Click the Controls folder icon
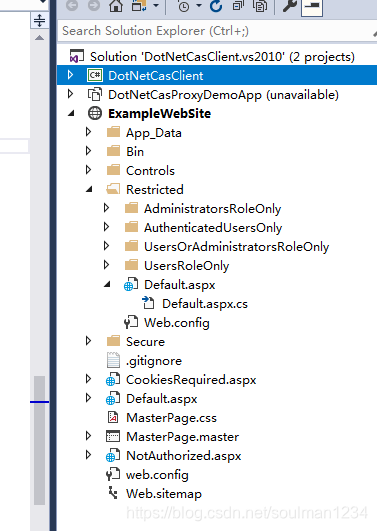 [113, 170]
